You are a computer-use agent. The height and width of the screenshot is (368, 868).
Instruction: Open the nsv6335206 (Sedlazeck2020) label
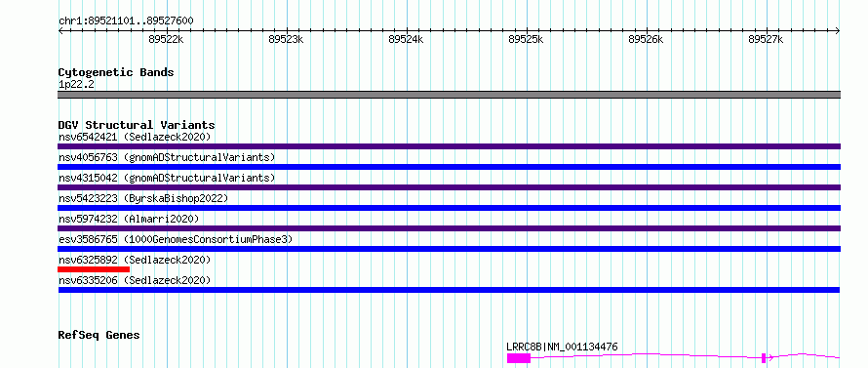click(135, 280)
